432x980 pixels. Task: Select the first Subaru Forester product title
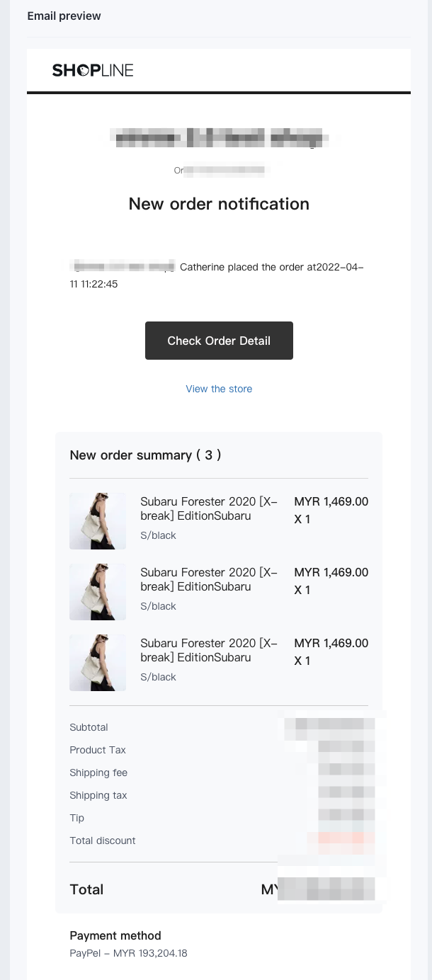pos(209,508)
